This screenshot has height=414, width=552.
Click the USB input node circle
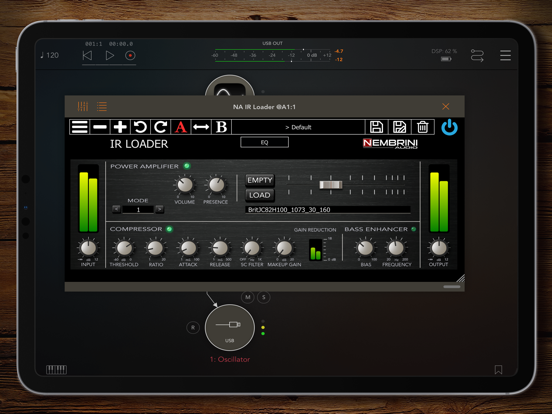230,327
